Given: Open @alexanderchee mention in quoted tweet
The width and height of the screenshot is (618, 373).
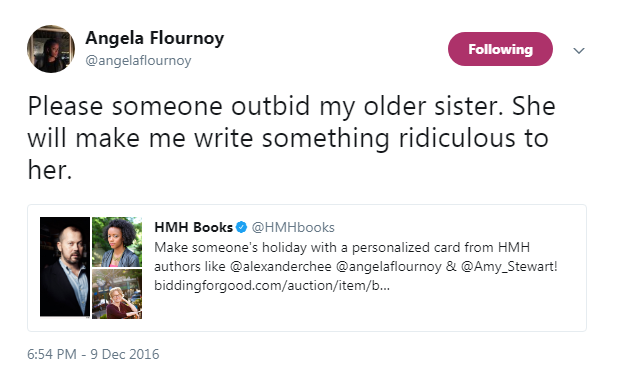Looking at the screenshot, I should (281, 267).
